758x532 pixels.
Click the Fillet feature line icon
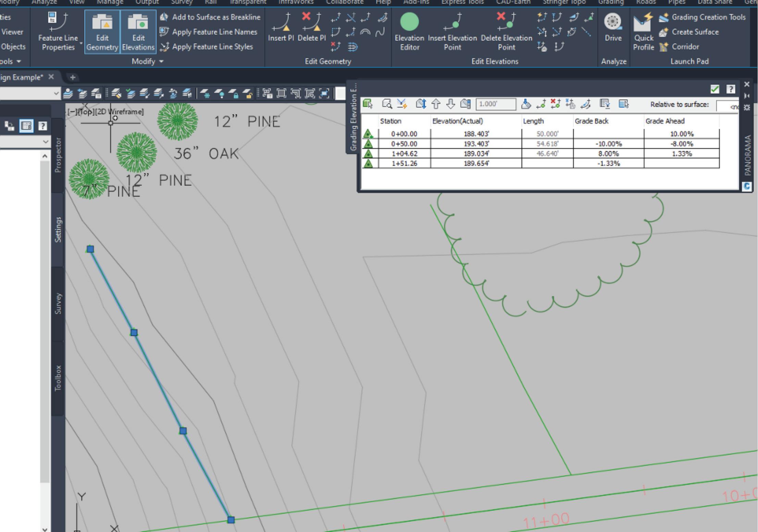[351, 32]
